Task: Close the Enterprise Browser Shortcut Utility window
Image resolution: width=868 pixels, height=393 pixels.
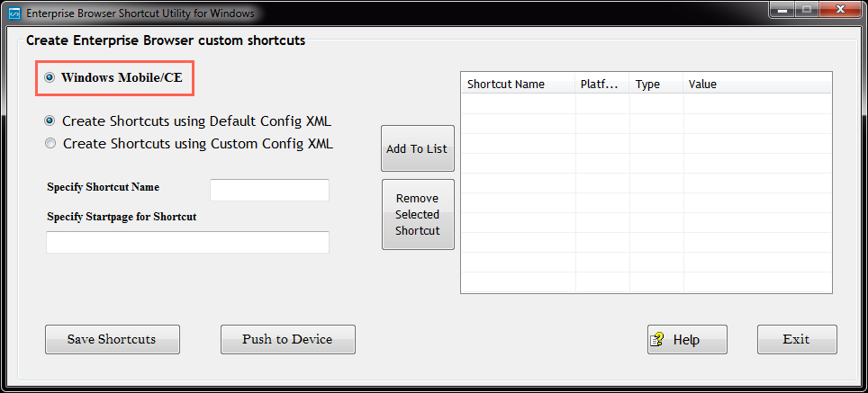Action: point(839,11)
